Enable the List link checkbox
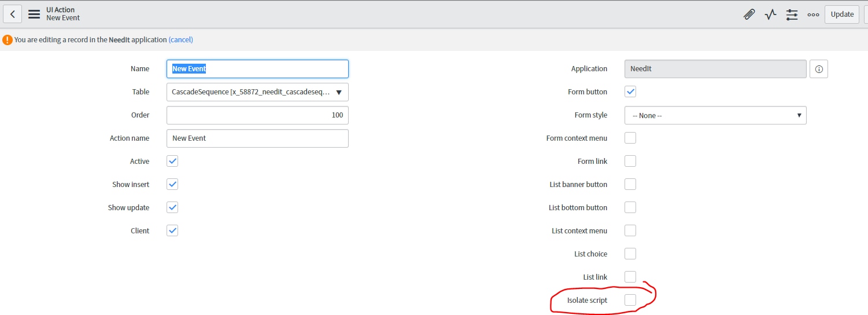Viewport: 868px width, 315px height. point(630,277)
